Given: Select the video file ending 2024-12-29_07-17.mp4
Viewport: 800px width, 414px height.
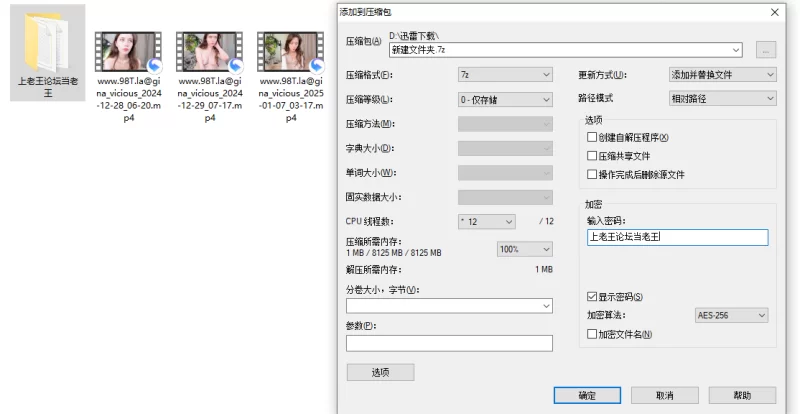Looking at the screenshot, I should tap(209, 50).
